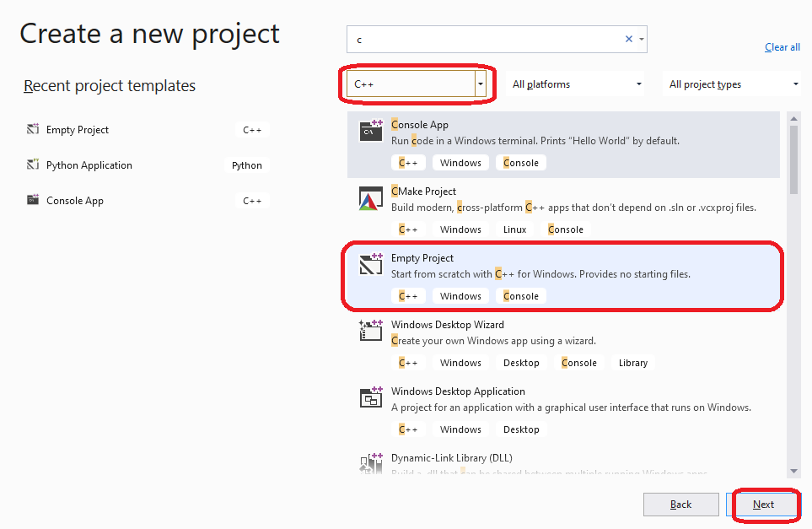Click the Dynamic-Link Library icon
The image size is (812, 529).
(371, 462)
